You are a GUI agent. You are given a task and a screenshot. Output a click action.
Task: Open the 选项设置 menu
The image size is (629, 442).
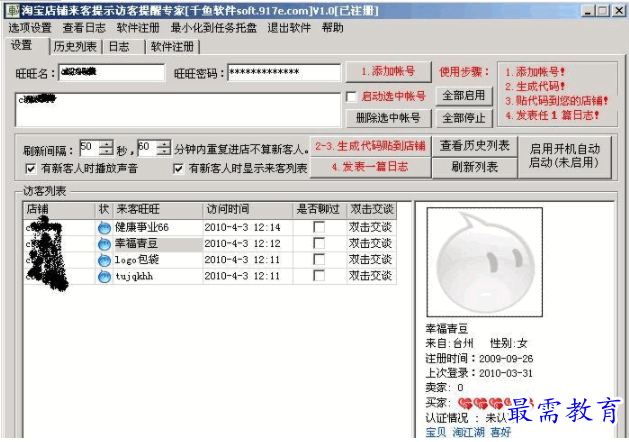tap(30, 28)
